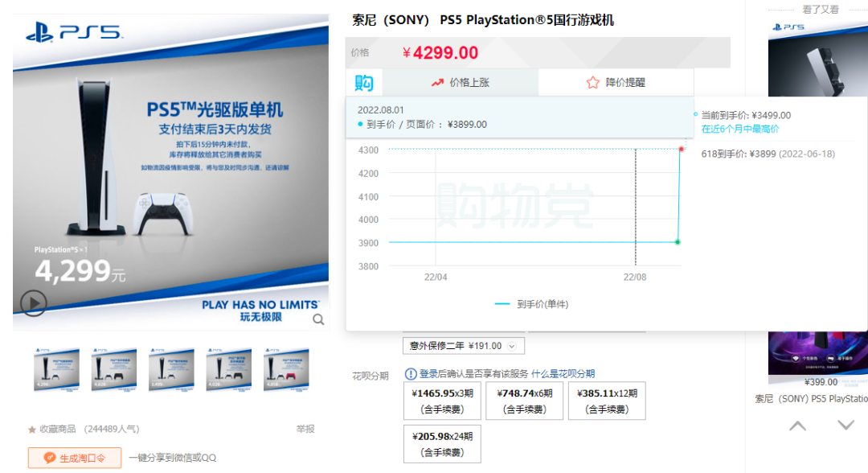
Task: Open the 什么是花呗分期 help link
Action: pos(563,374)
